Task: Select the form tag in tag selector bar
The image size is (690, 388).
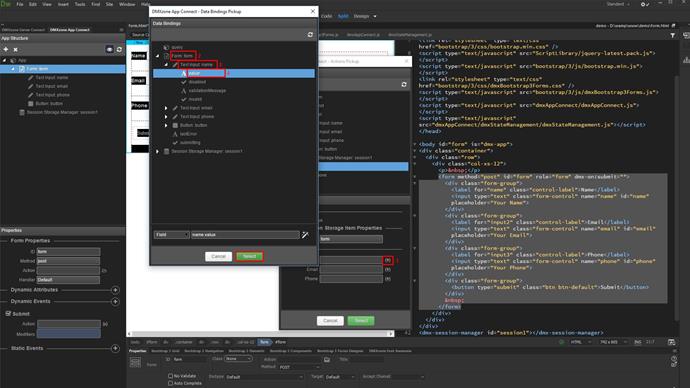Action: 264,342
